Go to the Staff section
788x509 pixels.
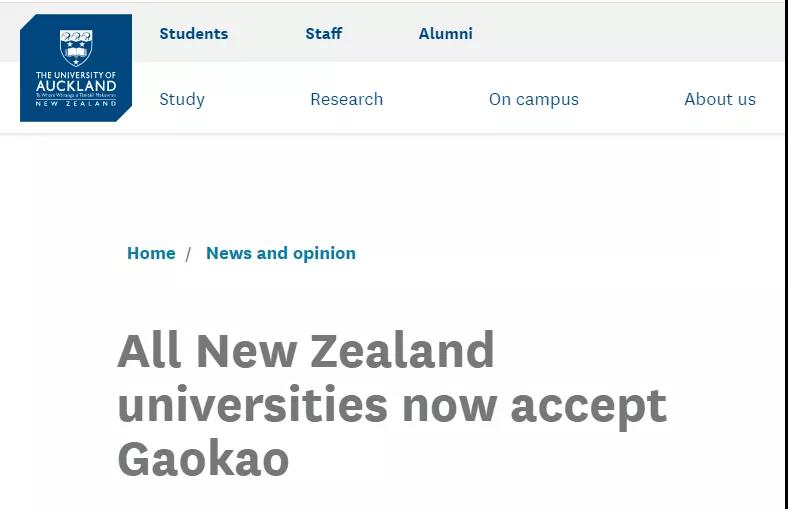pyautogui.click(x=324, y=34)
